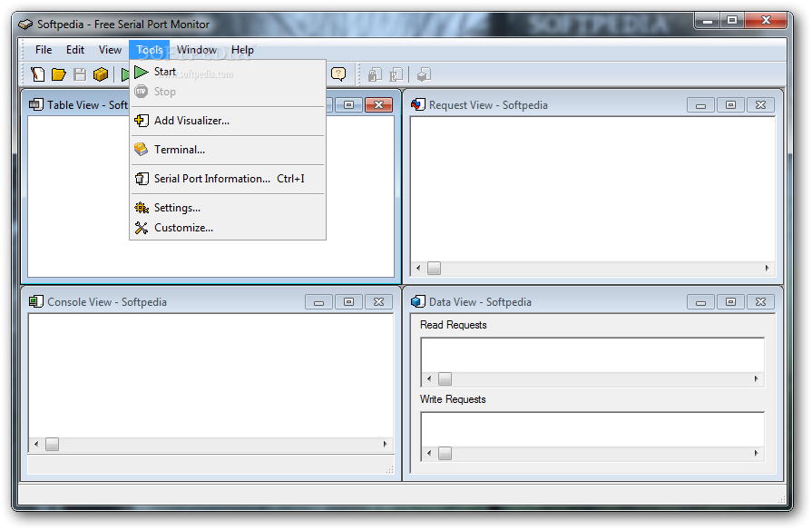Choose Start from the Tools menu
Screen dimensions: 812x530
tap(228, 72)
